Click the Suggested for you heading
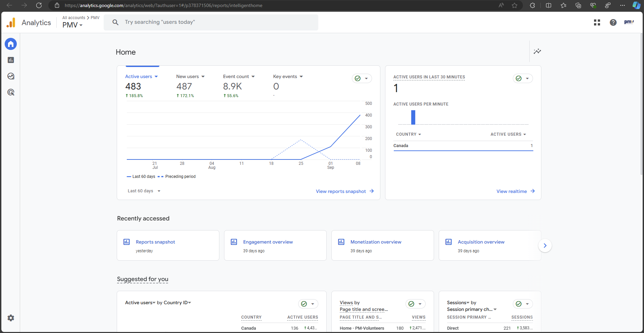Image resolution: width=644 pixels, height=333 pixels. click(143, 279)
